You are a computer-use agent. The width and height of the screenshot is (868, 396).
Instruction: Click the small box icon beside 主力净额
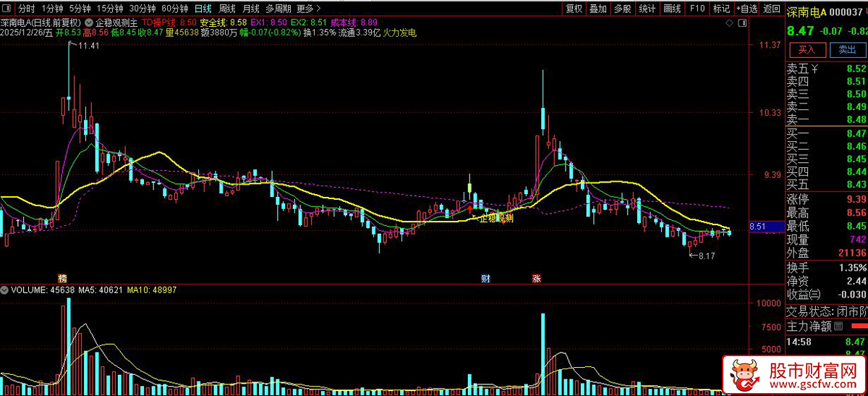pyautogui.click(x=838, y=327)
